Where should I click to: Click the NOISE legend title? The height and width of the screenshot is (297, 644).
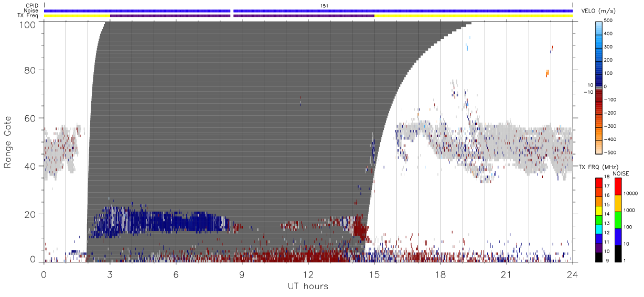point(620,173)
